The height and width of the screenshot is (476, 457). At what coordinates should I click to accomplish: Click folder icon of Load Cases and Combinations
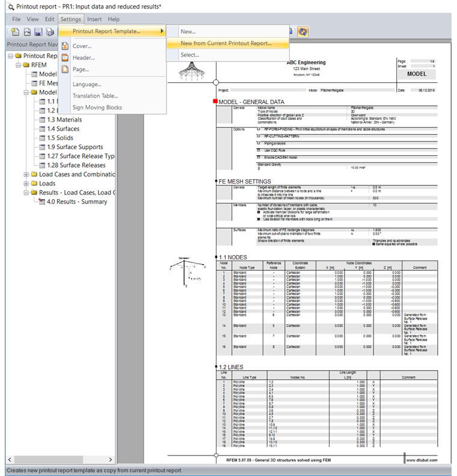(34, 174)
